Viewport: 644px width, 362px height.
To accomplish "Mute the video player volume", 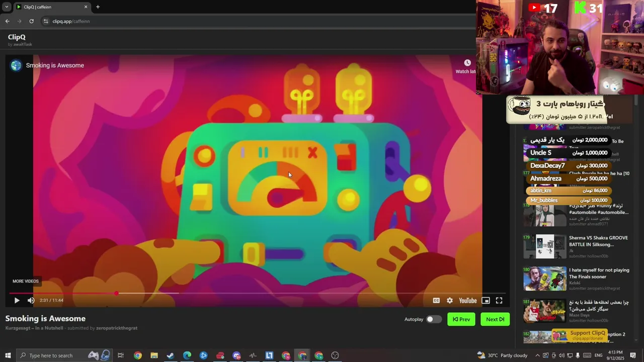I will pos(31,300).
